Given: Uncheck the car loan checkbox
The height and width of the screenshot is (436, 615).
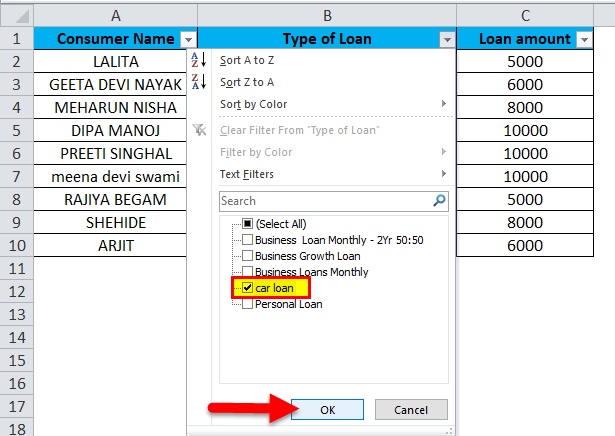Looking at the screenshot, I should tap(247, 288).
